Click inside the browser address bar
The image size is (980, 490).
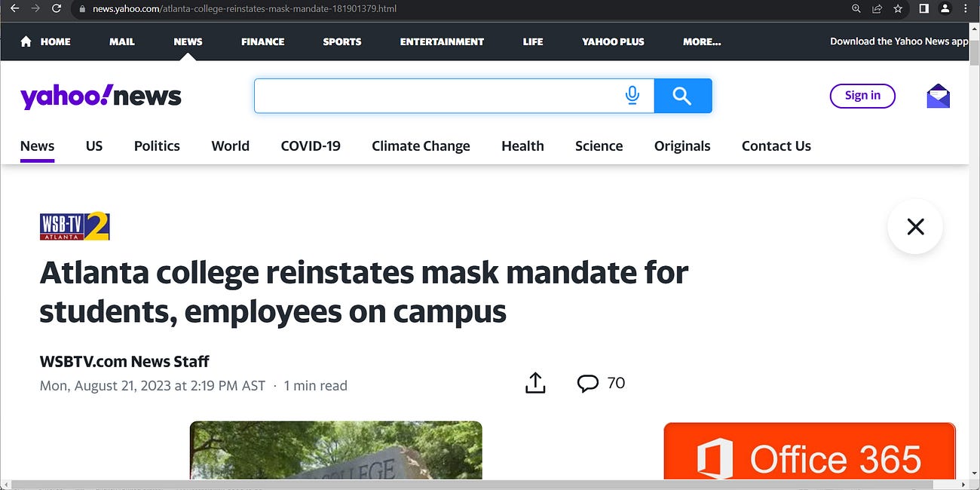click(x=302, y=9)
